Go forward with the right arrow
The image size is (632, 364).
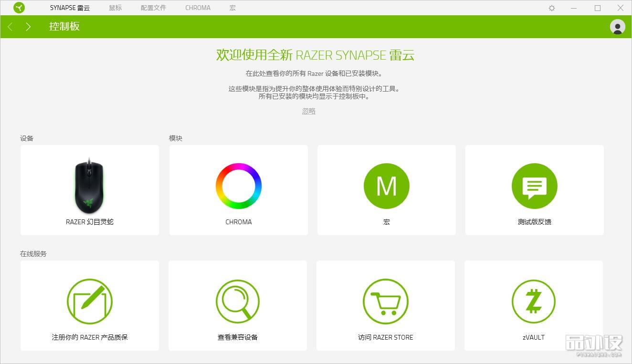28,27
